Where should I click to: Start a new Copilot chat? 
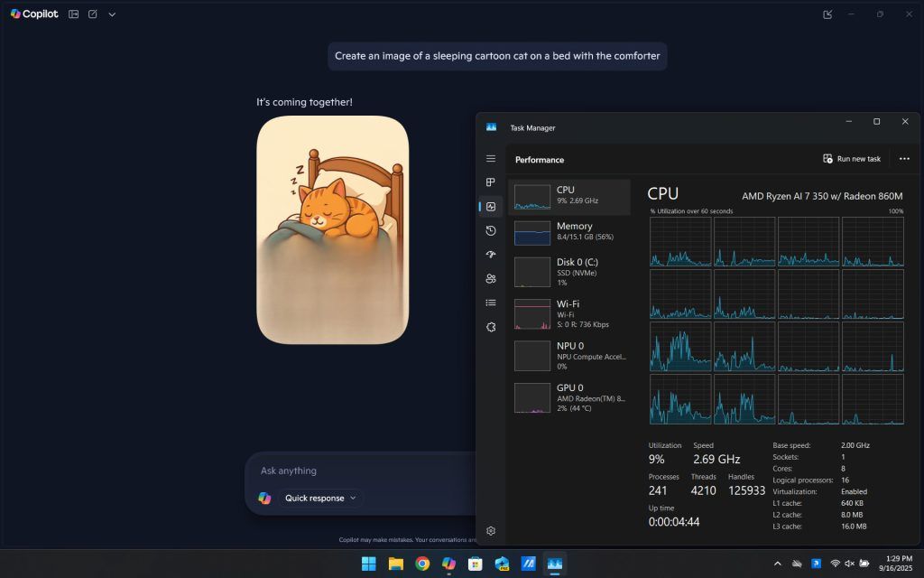coord(93,14)
